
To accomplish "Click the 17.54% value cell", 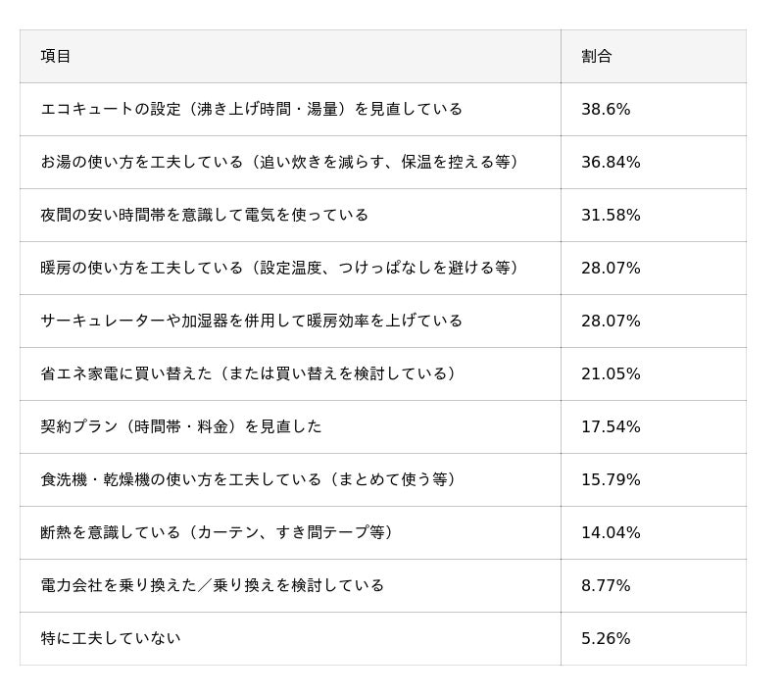I will [x=611, y=426].
